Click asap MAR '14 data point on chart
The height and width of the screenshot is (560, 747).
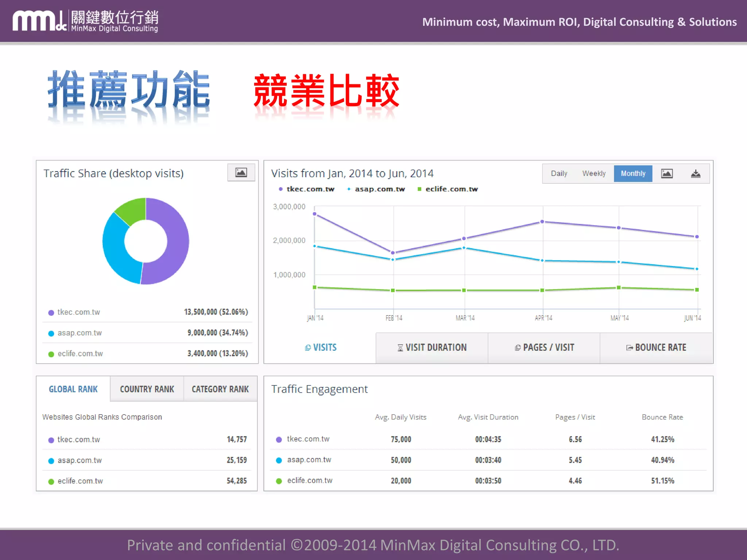click(464, 248)
